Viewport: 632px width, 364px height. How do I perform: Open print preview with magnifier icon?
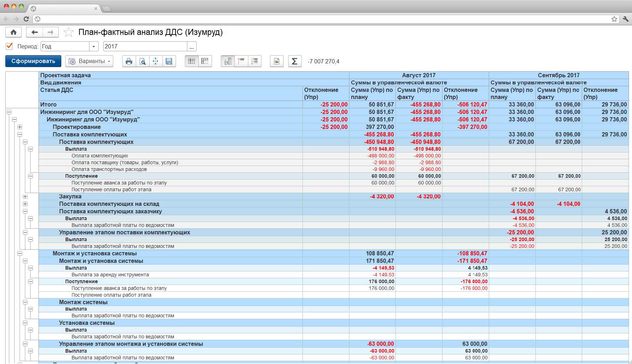[x=143, y=61]
